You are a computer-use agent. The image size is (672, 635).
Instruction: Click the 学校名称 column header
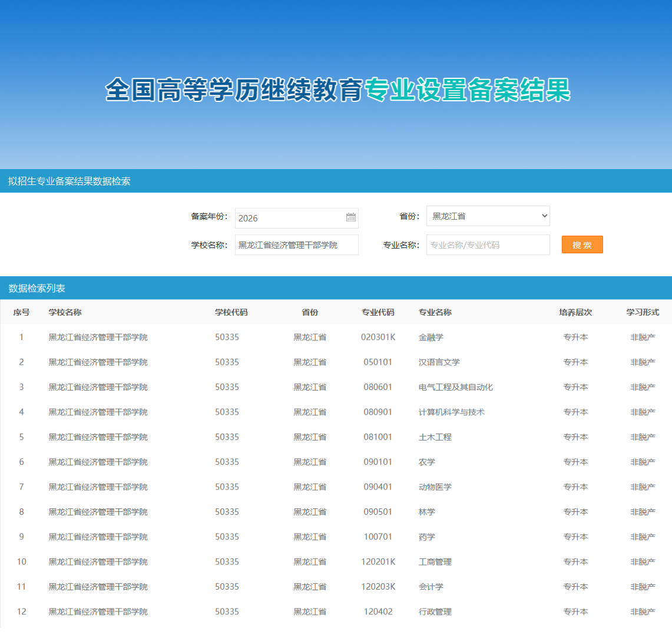pos(65,312)
